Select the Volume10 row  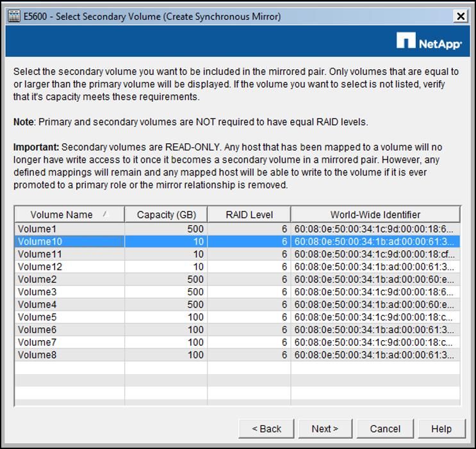pos(238,241)
